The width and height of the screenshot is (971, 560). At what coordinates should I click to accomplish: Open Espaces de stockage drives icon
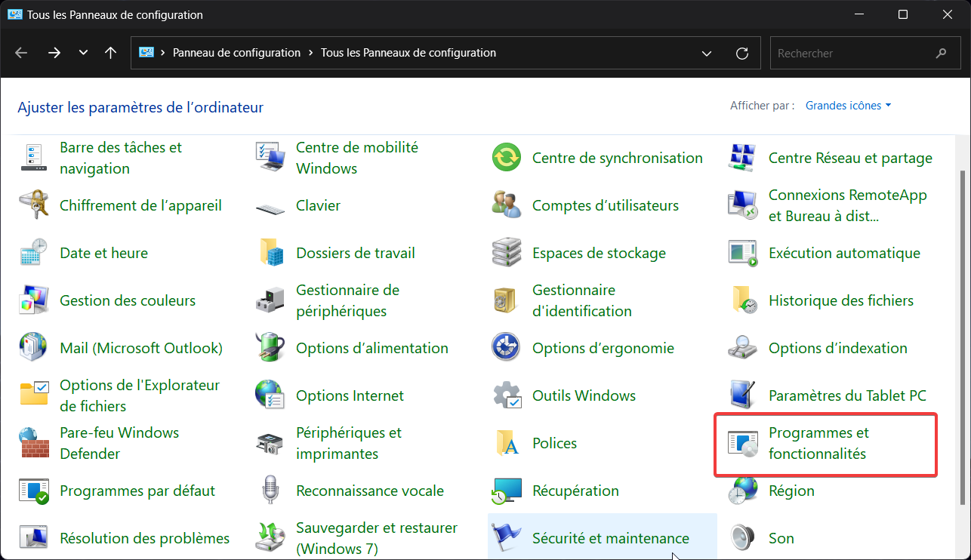coord(506,253)
